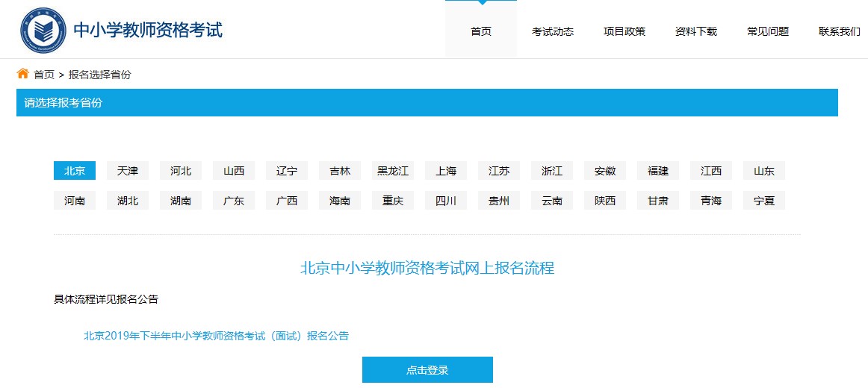Select the 广西 province button
The height and width of the screenshot is (388, 868).
pyautogui.click(x=287, y=201)
